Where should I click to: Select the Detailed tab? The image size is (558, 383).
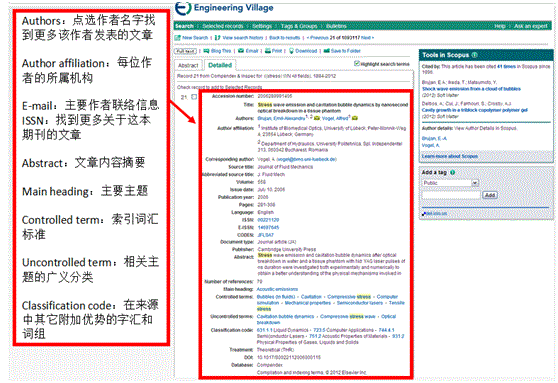[x=220, y=65]
